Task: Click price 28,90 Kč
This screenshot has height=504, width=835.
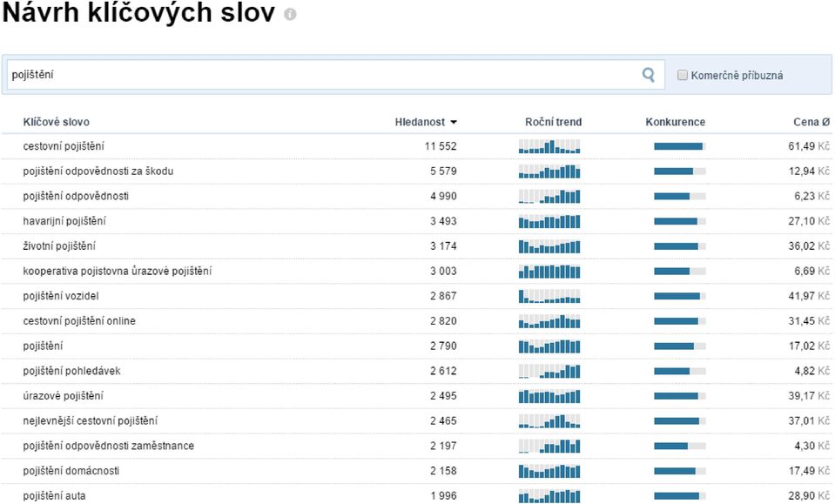Action: point(809,495)
